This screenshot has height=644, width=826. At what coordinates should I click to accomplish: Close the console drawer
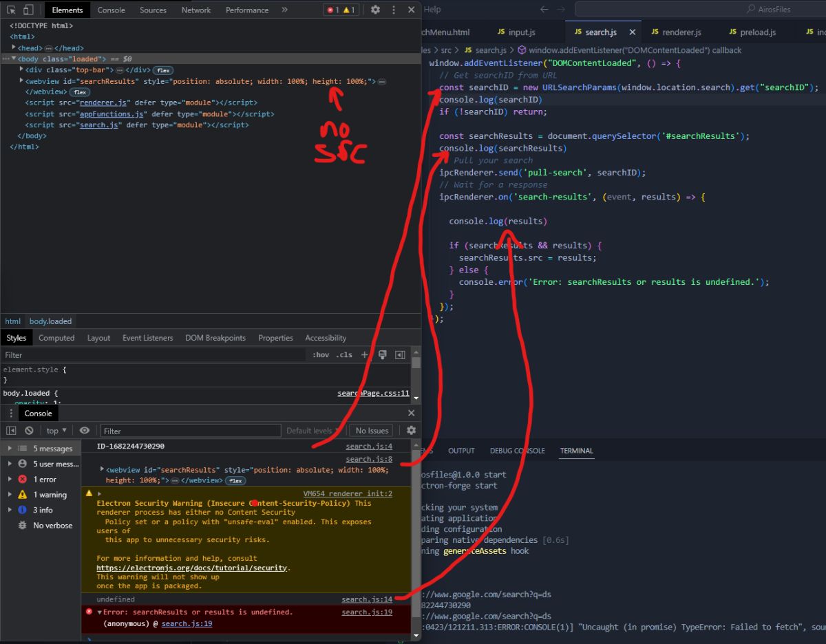[x=411, y=414]
